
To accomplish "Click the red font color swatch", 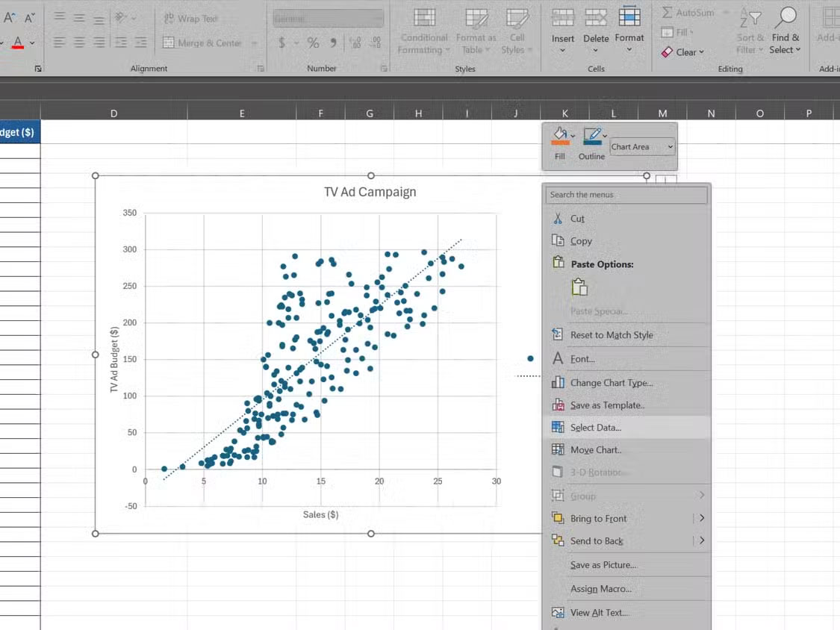I will [17, 43].
